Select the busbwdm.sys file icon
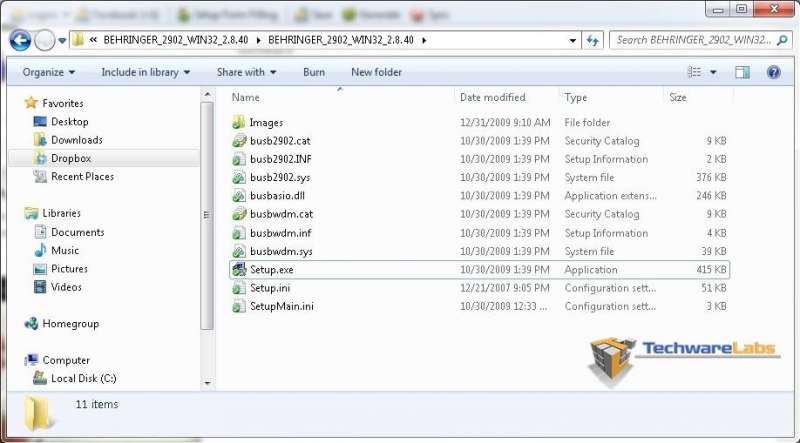The height and width of the screenshot is (443, 800). 239,251
